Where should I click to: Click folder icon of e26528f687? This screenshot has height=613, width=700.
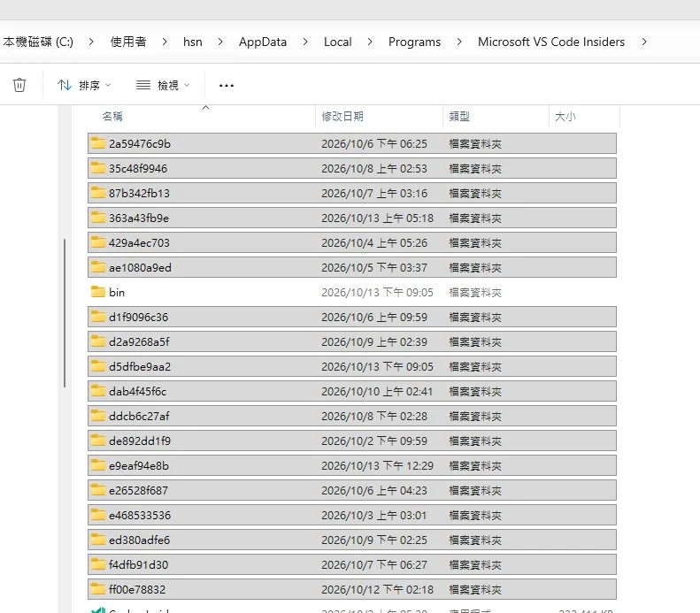point(97,490)
